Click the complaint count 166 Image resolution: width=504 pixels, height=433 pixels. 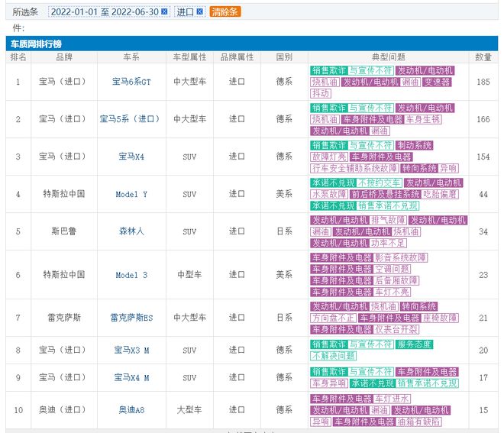(483, 119)
